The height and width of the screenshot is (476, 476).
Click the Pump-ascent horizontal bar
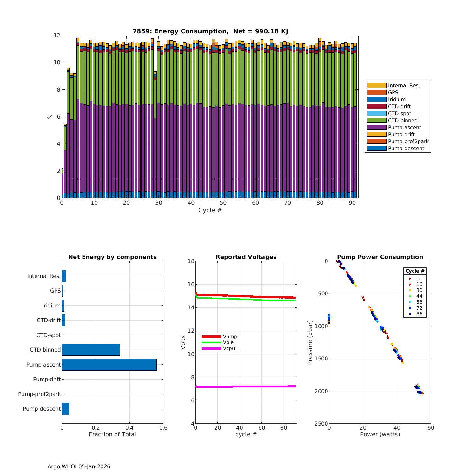[x=109, y=365]
